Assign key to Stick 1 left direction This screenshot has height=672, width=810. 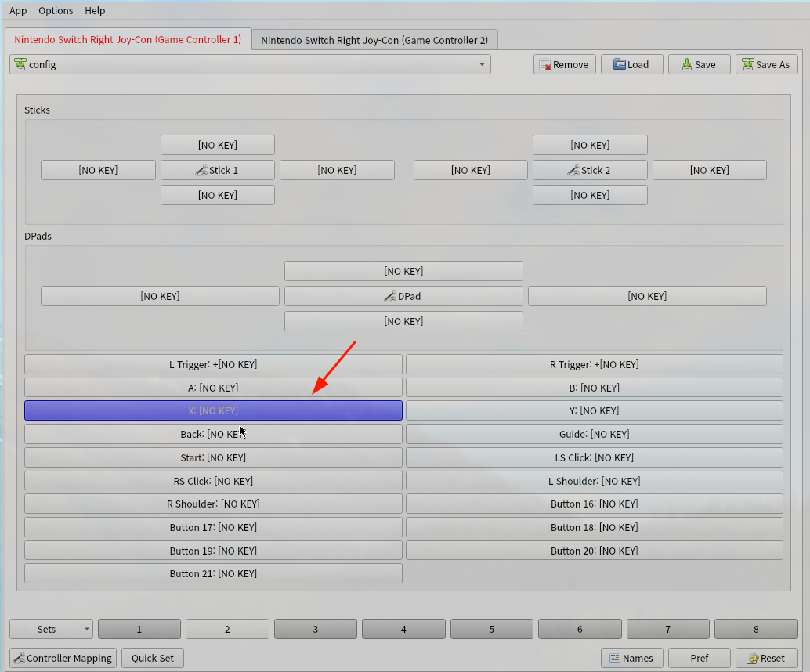98,170
